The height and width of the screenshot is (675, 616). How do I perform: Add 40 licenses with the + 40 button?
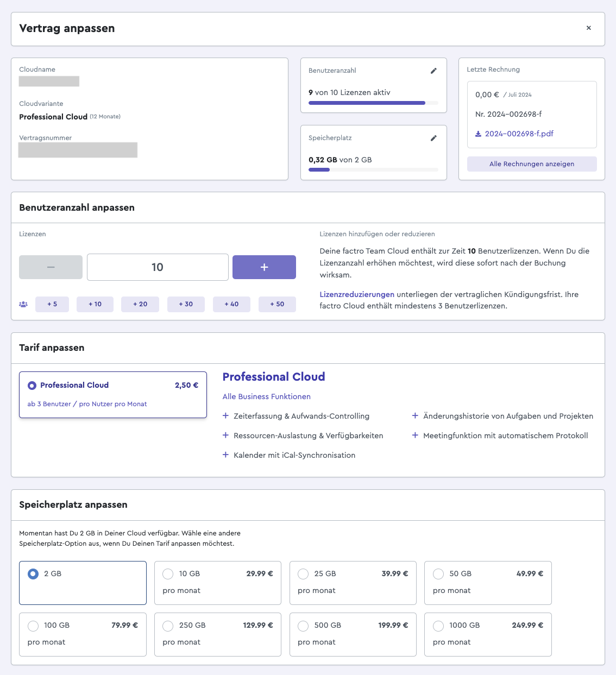(231, 304)
